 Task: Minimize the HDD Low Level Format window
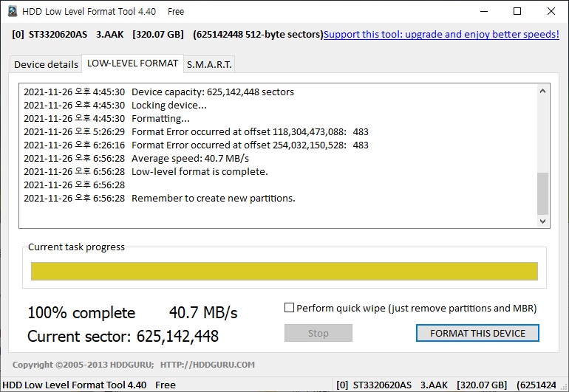[x=484, y=11]
